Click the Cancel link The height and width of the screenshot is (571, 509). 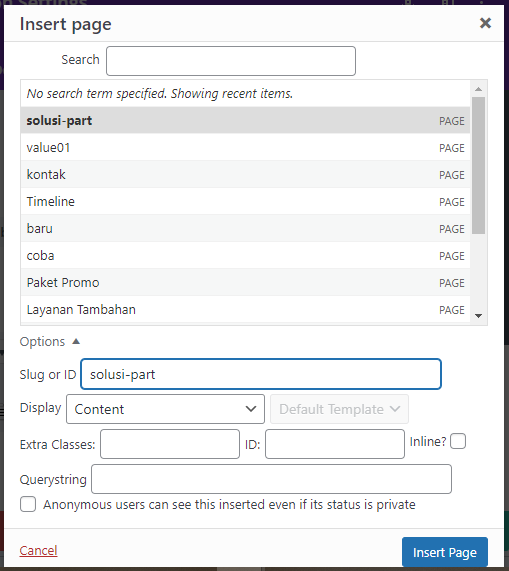click(39, 550)
